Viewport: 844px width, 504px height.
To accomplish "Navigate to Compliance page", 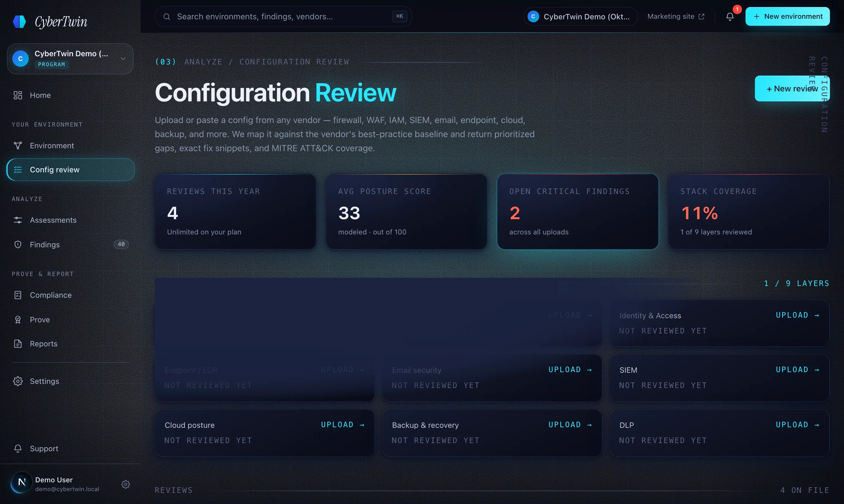I will (70, 295).
